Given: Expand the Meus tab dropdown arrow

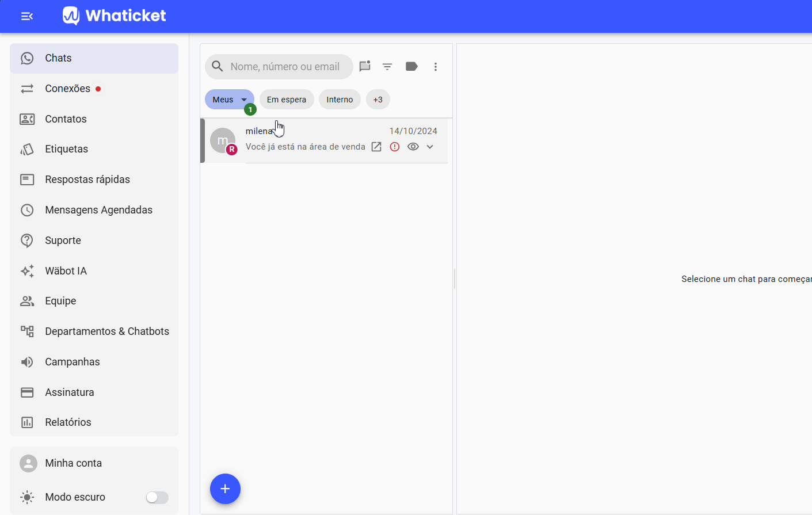Looking at the screenshot, I should 244,100.
